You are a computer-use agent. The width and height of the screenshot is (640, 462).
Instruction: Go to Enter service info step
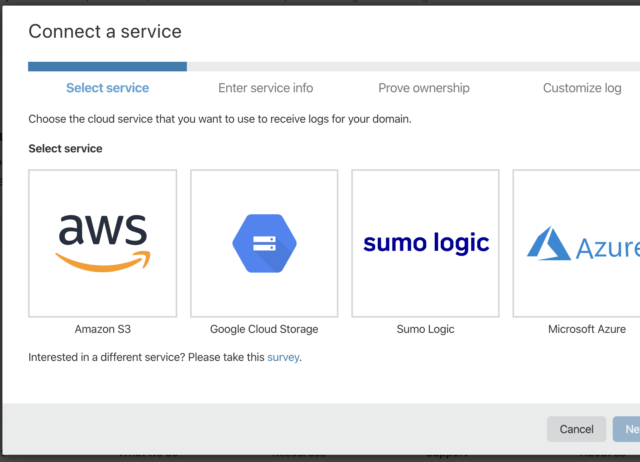pyautogui.click(x=266, y=88)
